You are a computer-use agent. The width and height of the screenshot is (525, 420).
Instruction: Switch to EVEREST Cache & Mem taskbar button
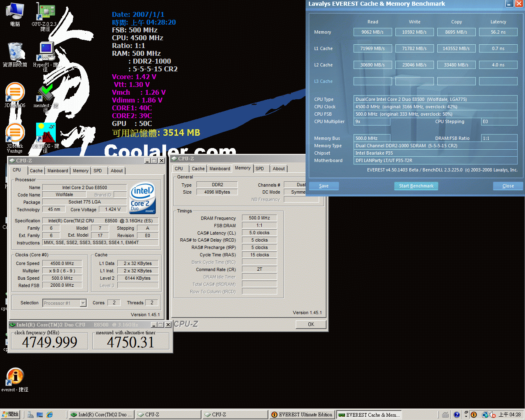[x=369, y=415]
